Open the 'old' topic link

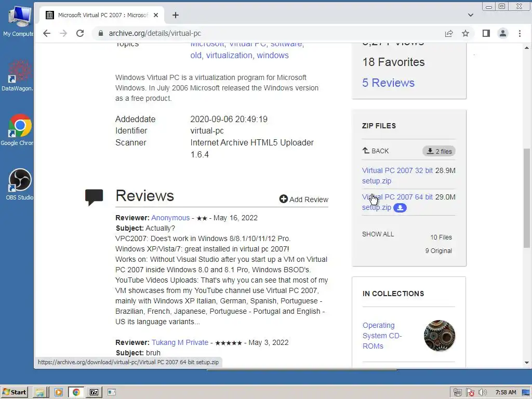tap(196, 55)
